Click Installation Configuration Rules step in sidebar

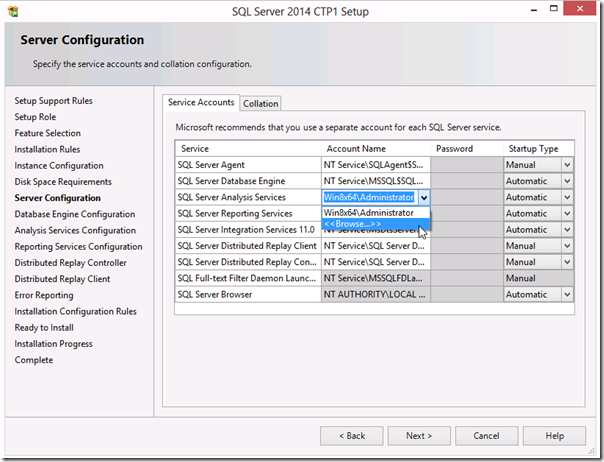pos(76,311)
